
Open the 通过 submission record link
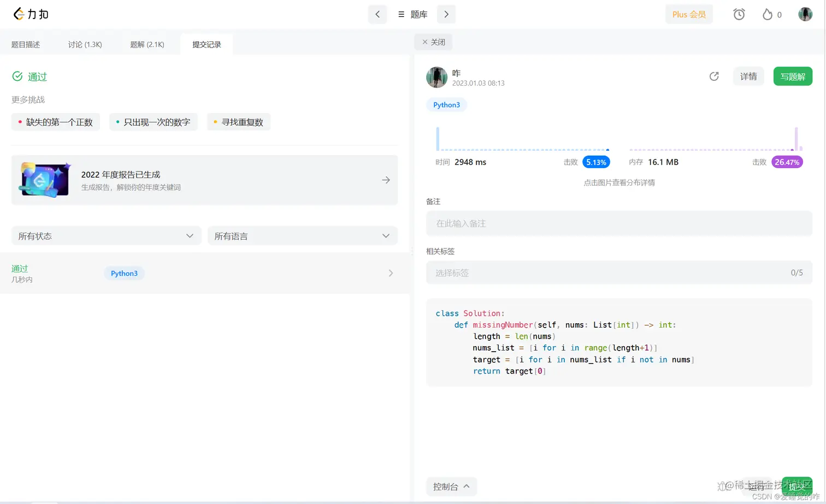pyautogui.click(x=20, y=268)
